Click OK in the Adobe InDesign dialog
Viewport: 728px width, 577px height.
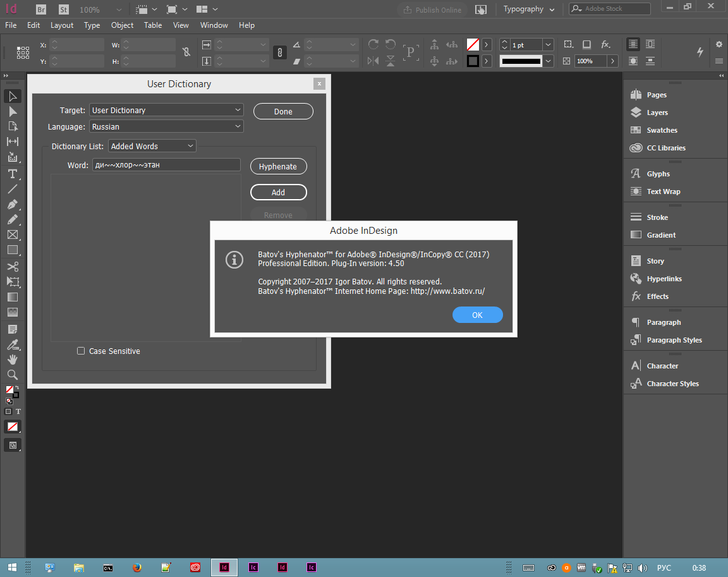(477, 315)
